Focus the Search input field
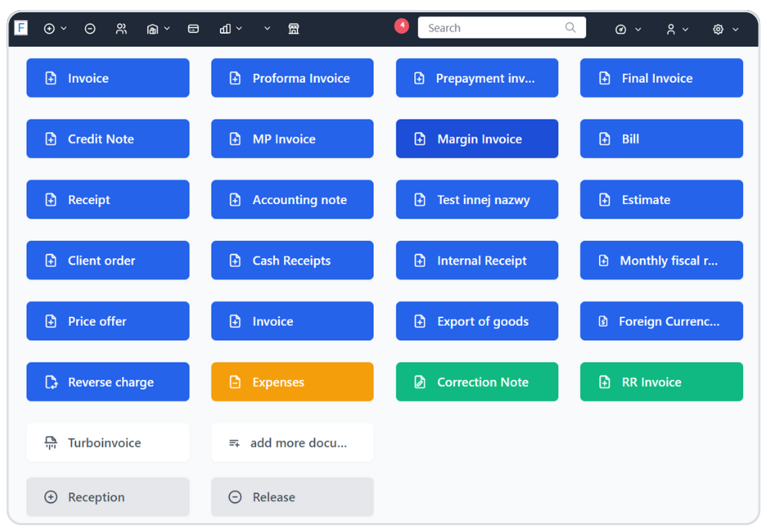Screen dimensions: 767x532 tap(491, 28)
